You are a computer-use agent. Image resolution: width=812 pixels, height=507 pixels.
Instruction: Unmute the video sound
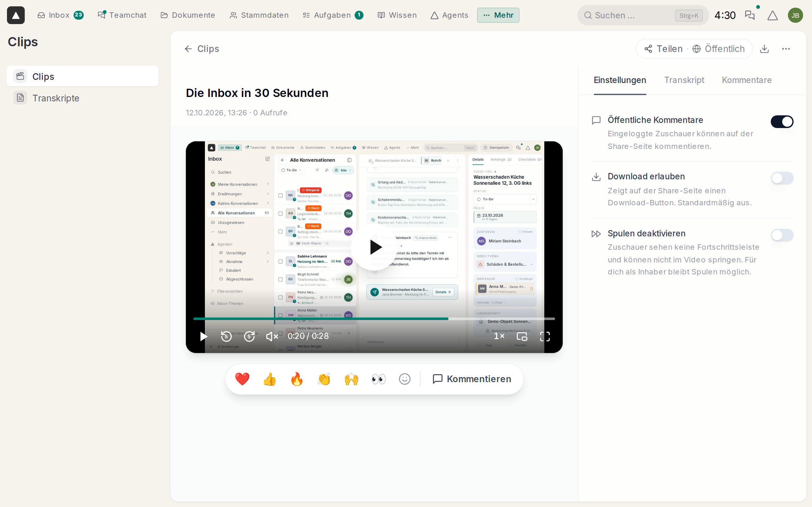coord(272,336)
